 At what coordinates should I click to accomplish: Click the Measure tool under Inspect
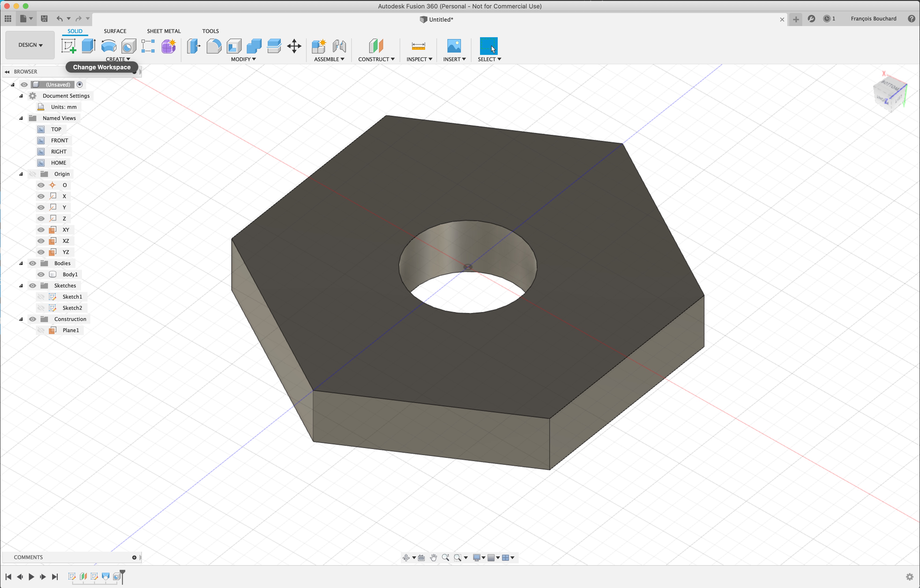(418, 46)
